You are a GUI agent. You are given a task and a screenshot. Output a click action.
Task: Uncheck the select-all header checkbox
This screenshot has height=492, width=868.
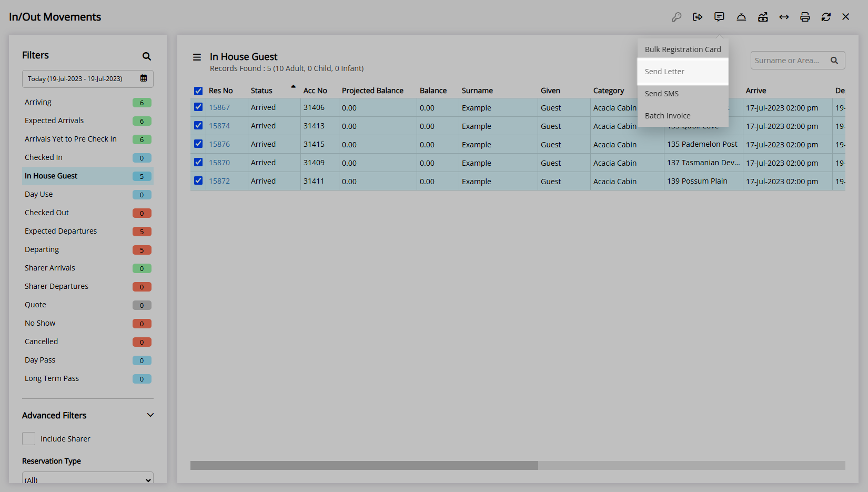click(x=198, y=91)
